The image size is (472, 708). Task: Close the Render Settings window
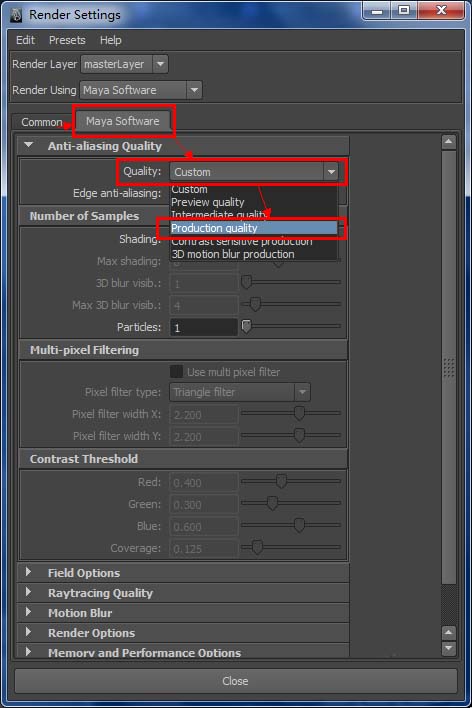[441, 10]
